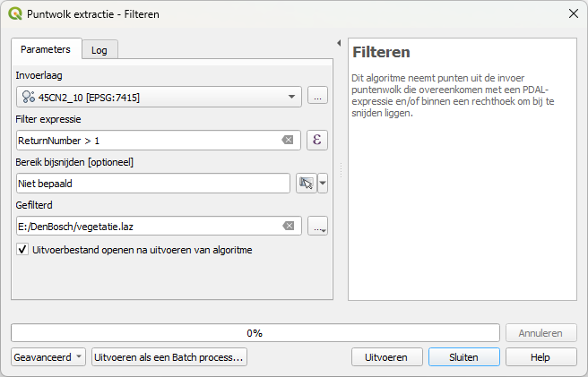Click the 0% progress bar
Screen dimensions: 588x377
tap(255, 332)
